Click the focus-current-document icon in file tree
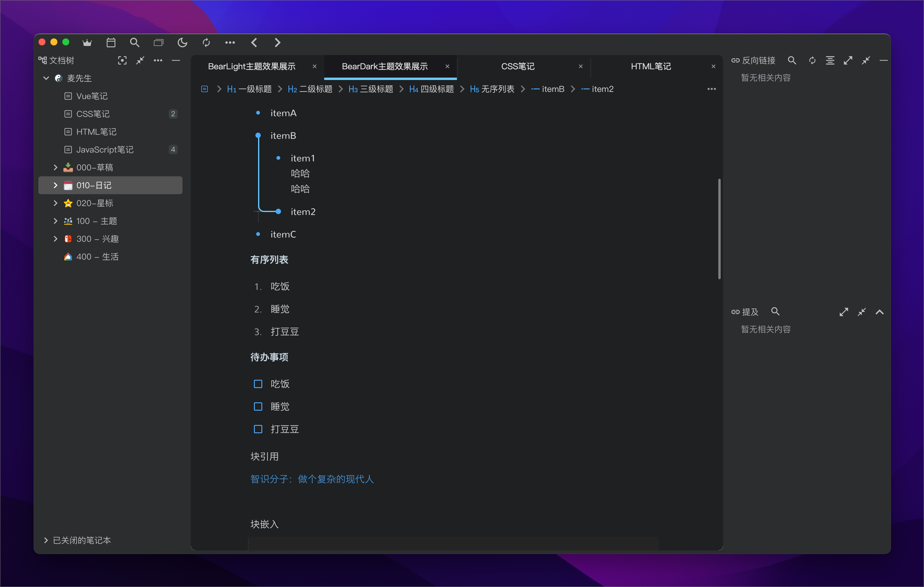Image resolution: width=924 pixels, height=587 pixels. [x=122, y=60]
